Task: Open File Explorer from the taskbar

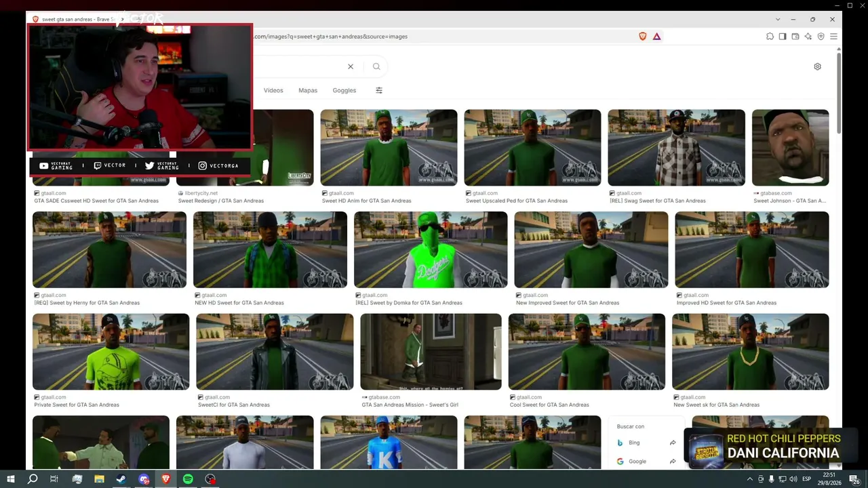Action: click(x=99, y=479)
